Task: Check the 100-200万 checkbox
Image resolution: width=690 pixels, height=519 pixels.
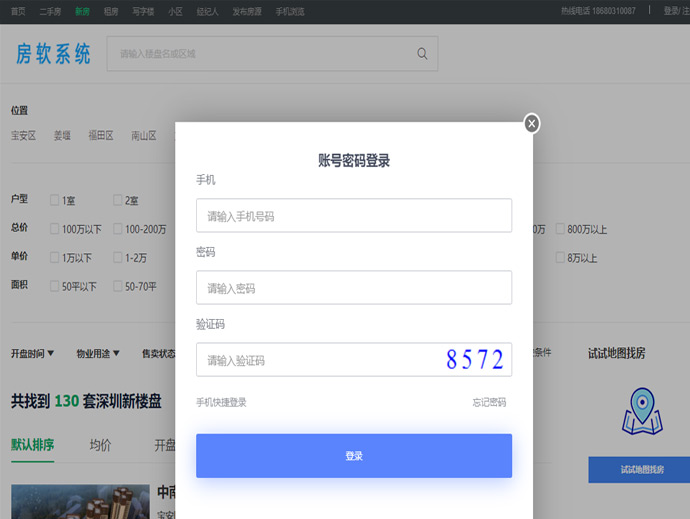Action: coord(117,229)
